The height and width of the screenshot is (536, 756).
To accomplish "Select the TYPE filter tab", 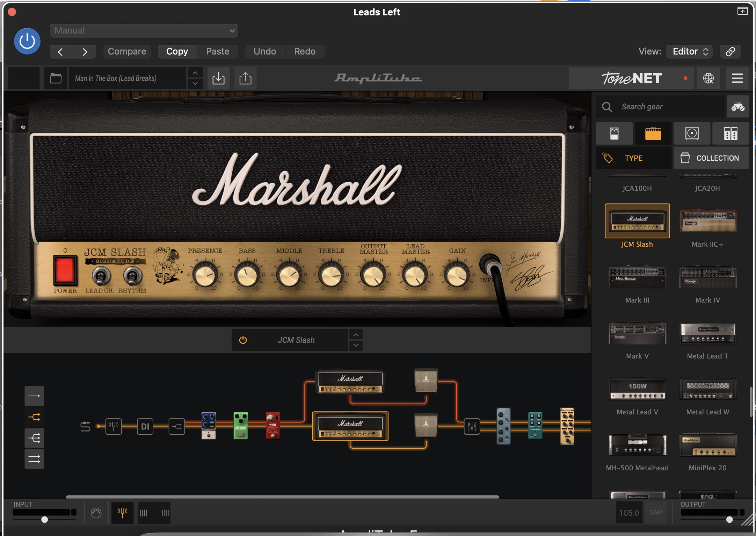I will [x=634, y=158].
